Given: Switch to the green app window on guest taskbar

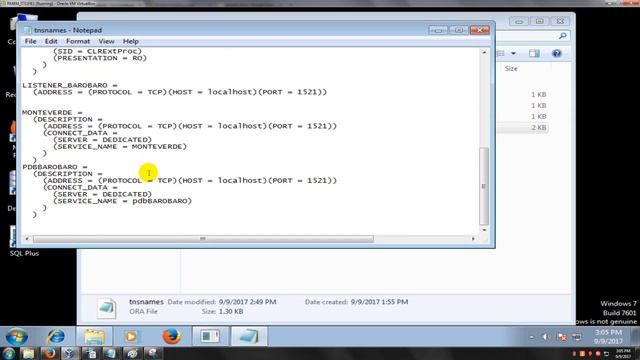Looking at the screenshot, I should 210,337.
